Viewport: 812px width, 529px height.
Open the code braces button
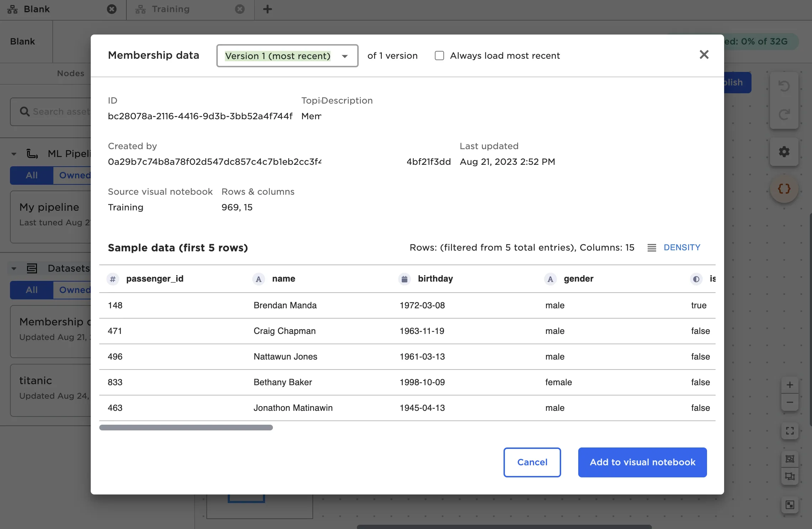click(x=784, y=189)
